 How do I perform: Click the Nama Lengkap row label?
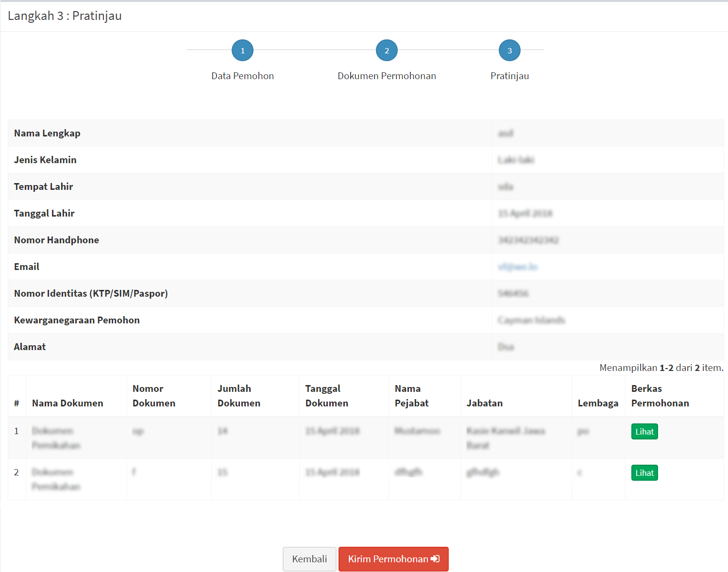pos(47,133)
